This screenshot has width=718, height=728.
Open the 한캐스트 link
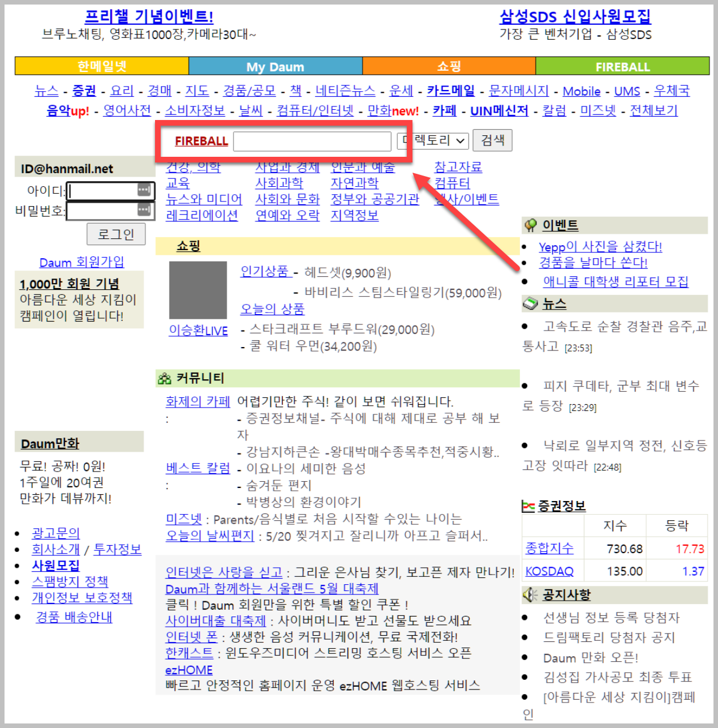click(x=190, y=653)
